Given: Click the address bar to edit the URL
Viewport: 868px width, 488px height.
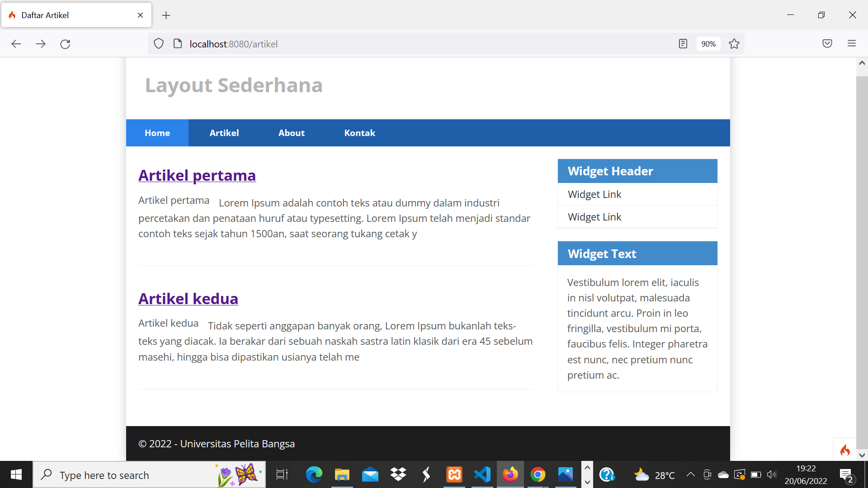Looking at the screenshot, I should 362,44.
